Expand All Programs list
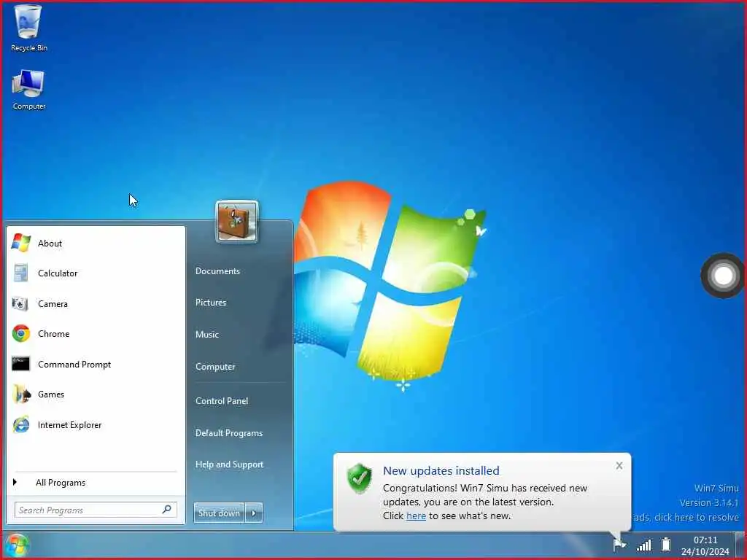Image resolution: width=747 pixels, height=560 pixels. pos(96,483)
